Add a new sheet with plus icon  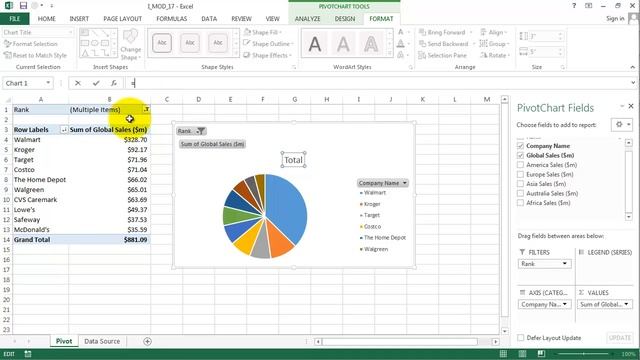tap(147, 341)
